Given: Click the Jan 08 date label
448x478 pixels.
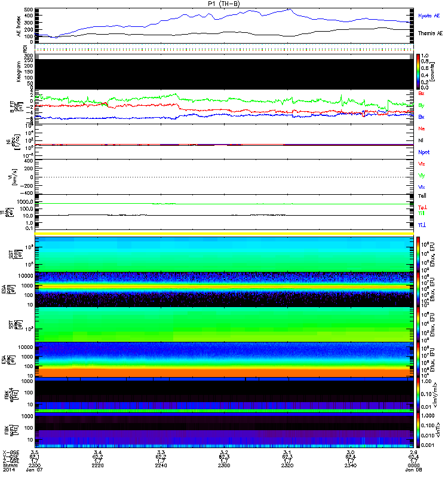Looking at the screenshot, I should click(413, 470).
